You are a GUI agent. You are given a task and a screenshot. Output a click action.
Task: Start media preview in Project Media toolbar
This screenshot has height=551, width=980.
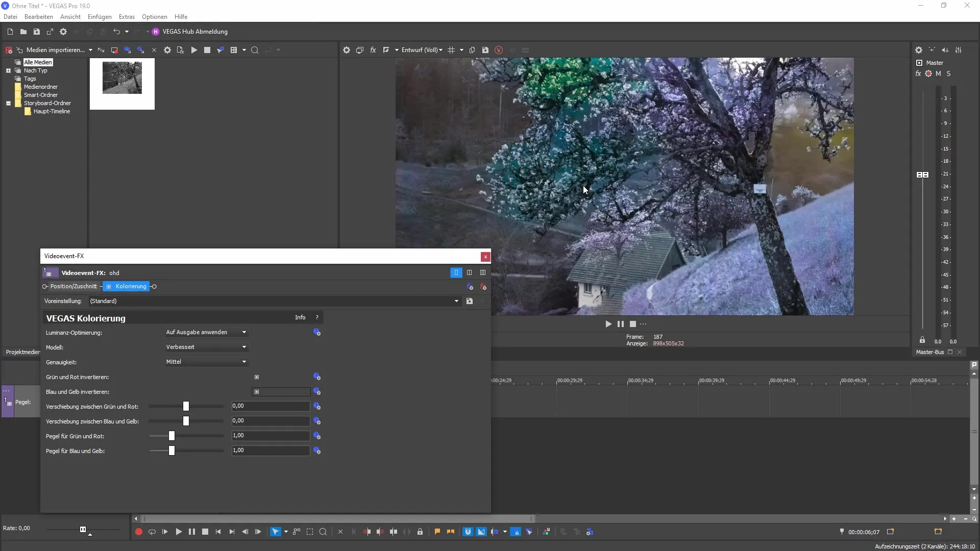coord(194,50)
